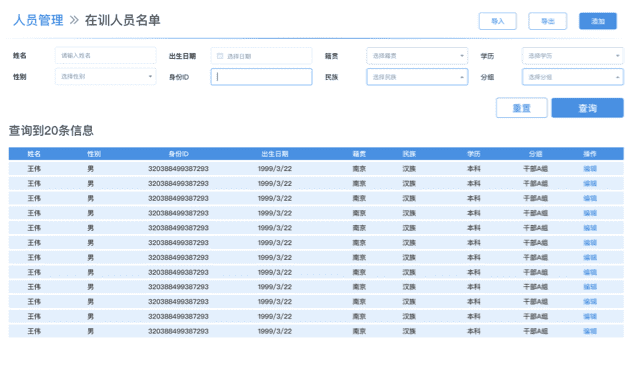The width and height of the screenshot is (638, 376).
Task: Click the 导出 button
Action: (548, 21)
